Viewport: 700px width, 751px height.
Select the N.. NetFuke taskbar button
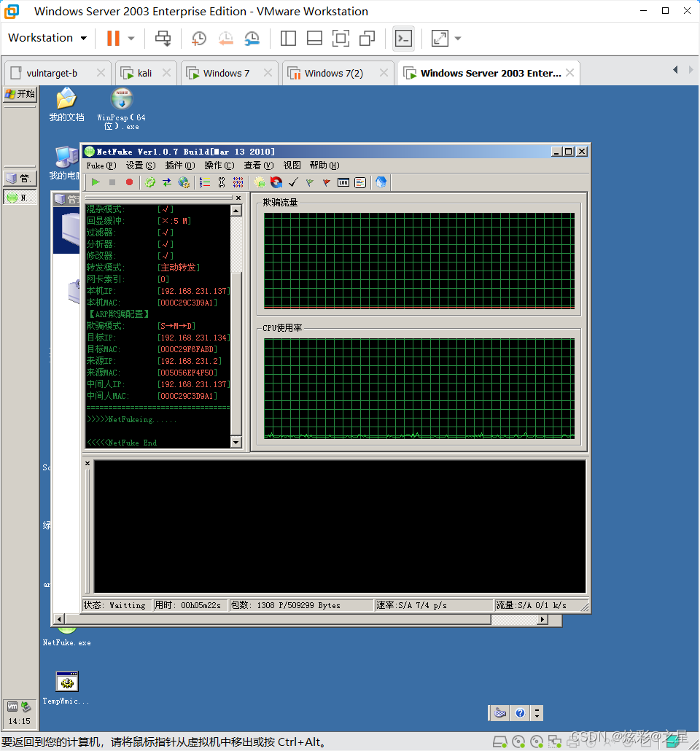(20, 198)
